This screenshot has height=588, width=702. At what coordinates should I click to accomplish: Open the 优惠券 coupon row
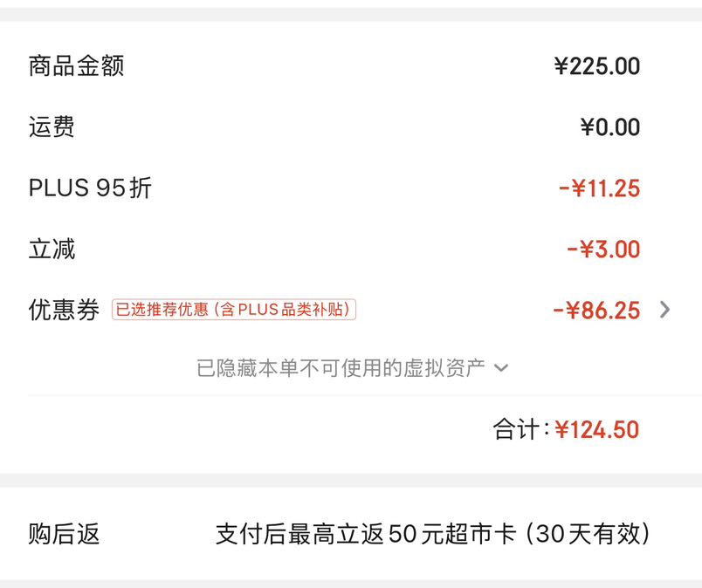(351, 310)
